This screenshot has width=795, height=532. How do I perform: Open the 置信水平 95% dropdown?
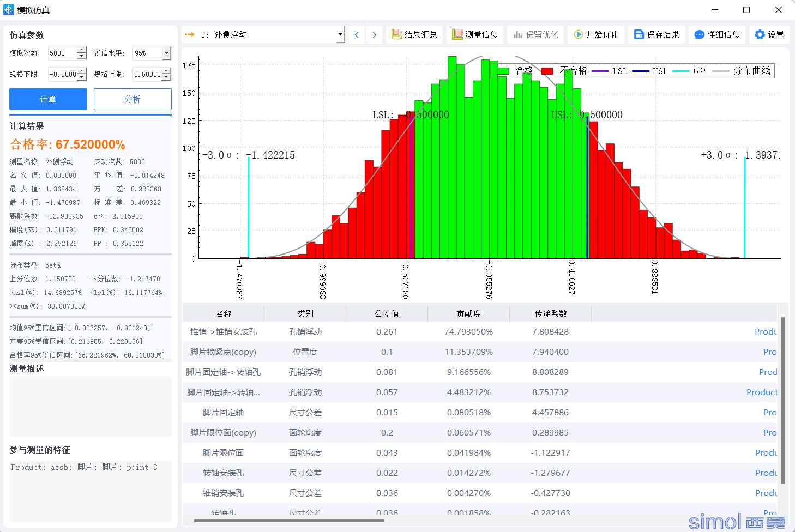(167, 53)
